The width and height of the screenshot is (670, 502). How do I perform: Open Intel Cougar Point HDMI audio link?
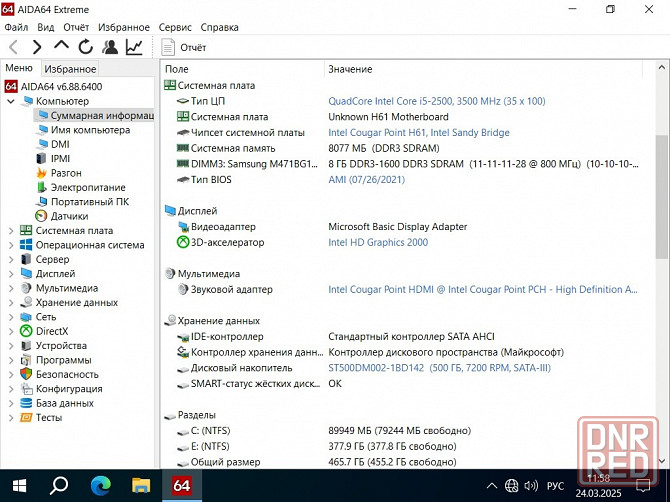[x=483, y=290]
